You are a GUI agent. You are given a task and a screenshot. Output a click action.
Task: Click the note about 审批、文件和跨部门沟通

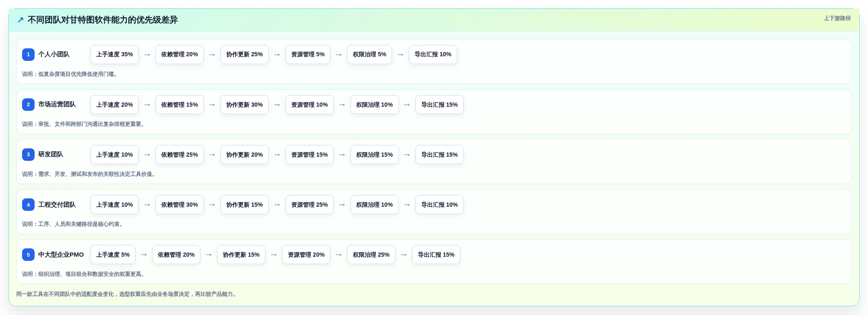pos(84,124)
